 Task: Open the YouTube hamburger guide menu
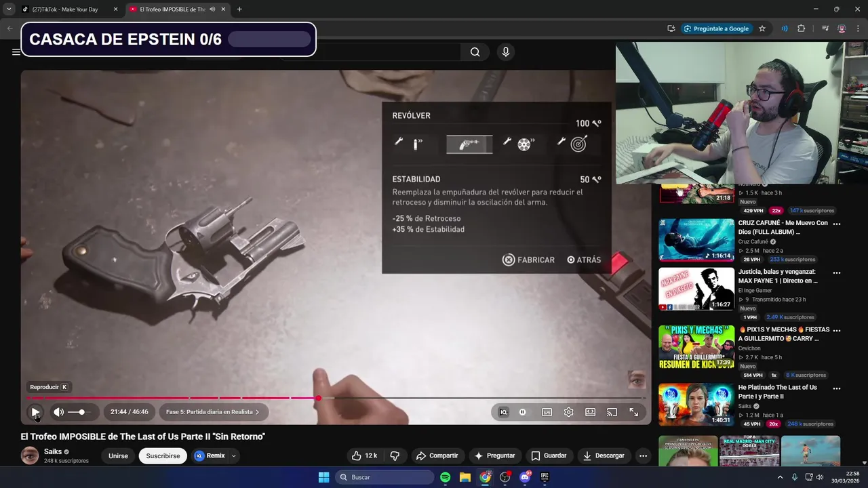pyautogui.click(x=16, y=52)
